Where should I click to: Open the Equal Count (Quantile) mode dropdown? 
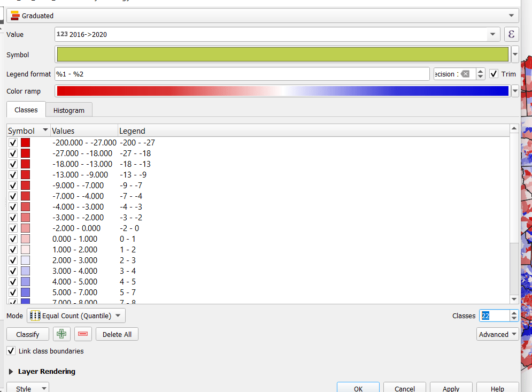coord(119,316)
